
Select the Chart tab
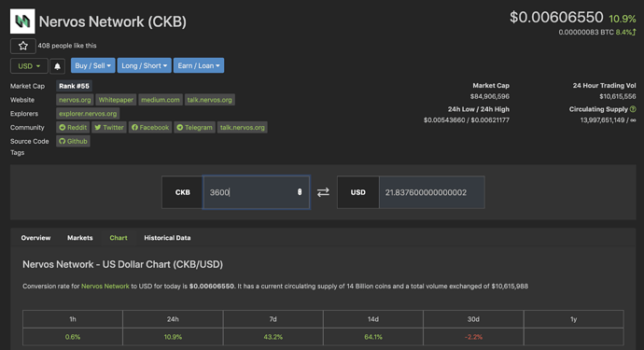(x=119, y=238)
